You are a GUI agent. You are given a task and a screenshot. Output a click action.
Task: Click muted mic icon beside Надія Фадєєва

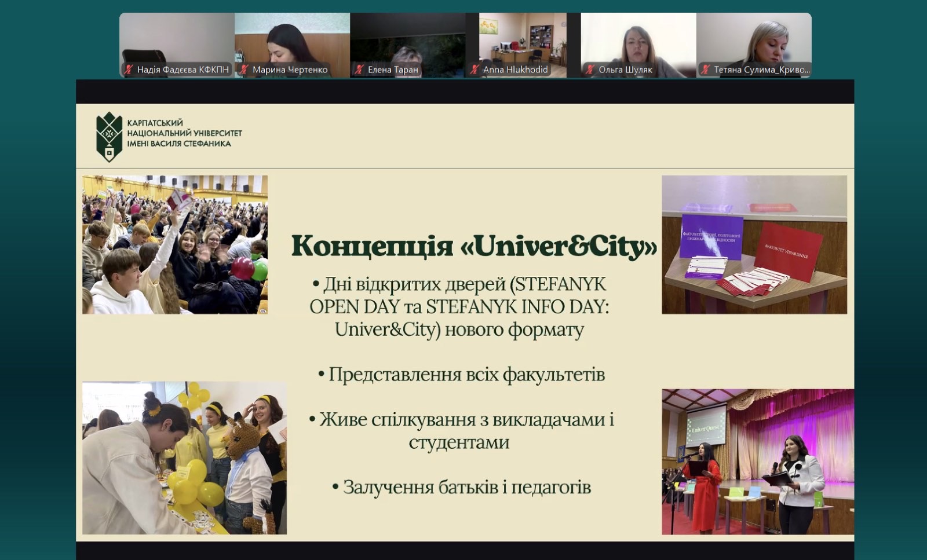click(129, 70)
